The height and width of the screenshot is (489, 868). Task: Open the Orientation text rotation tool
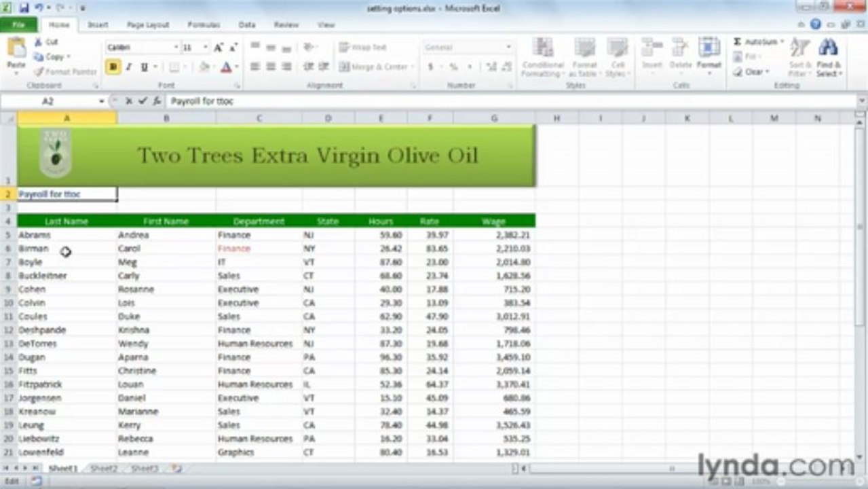tap(309, 47)
